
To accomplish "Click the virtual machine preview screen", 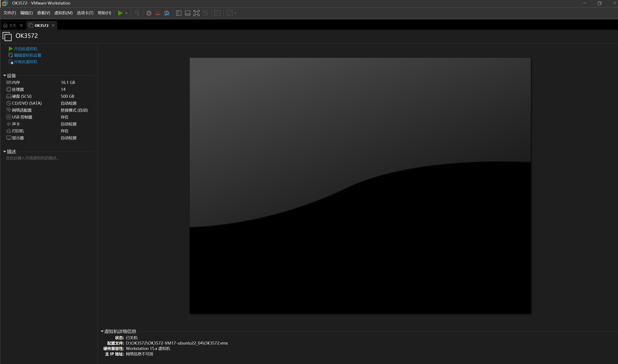I will click(x=360, y=186).
